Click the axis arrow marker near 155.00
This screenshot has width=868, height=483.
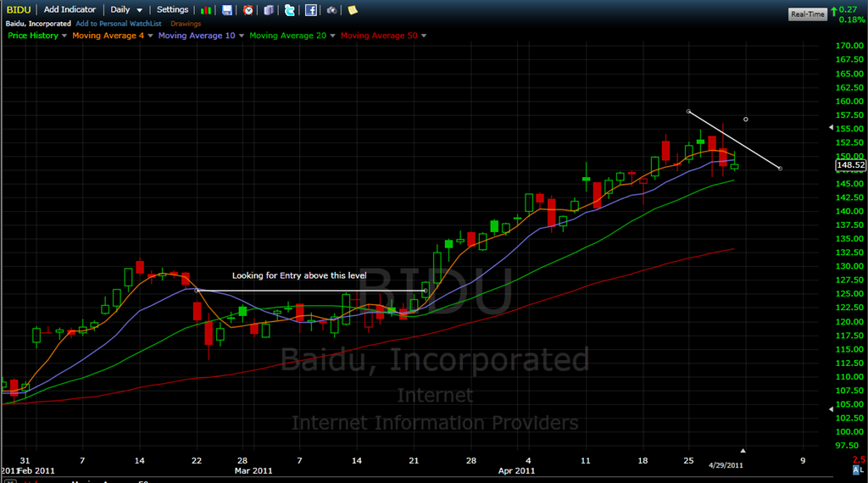pos(831,128)
